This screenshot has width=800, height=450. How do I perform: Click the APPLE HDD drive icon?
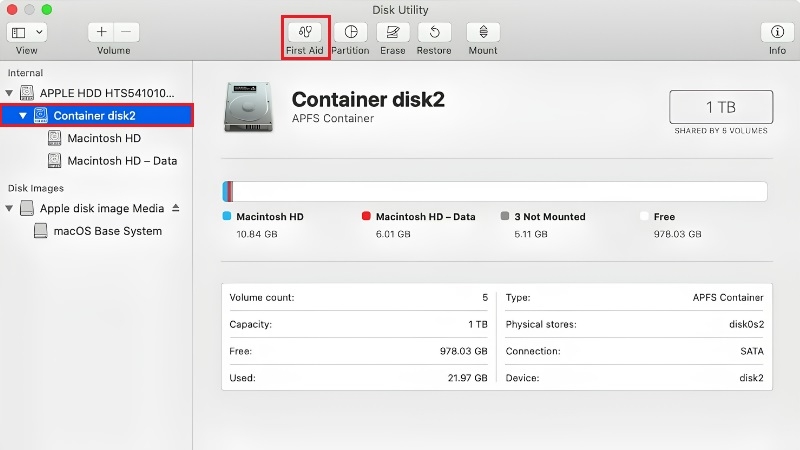(x=27, y=93)
